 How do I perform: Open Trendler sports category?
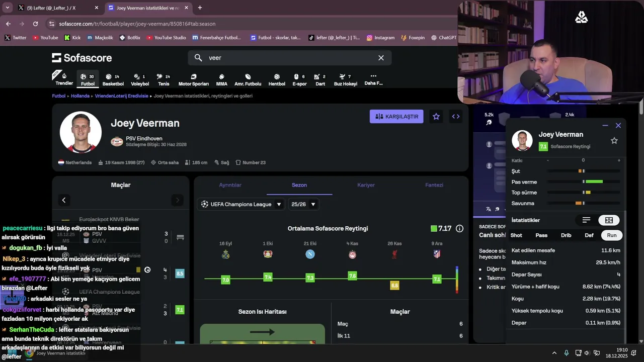coord(64,79)
